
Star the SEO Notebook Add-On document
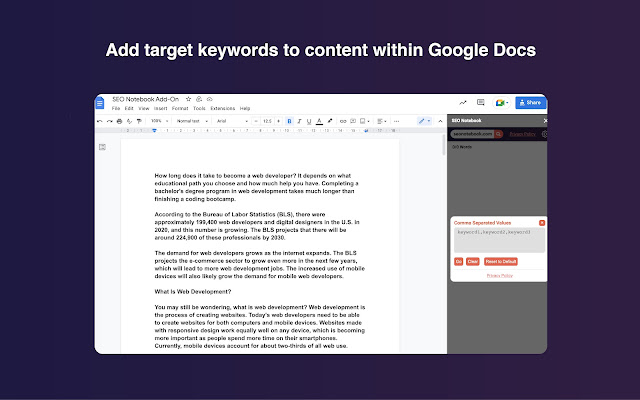point(188,99)
